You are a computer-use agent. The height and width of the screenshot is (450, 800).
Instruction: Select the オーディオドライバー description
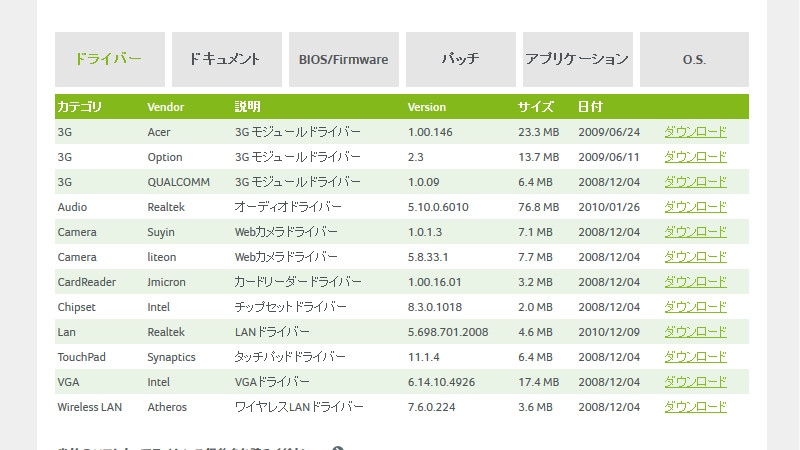tap(288, 207)
